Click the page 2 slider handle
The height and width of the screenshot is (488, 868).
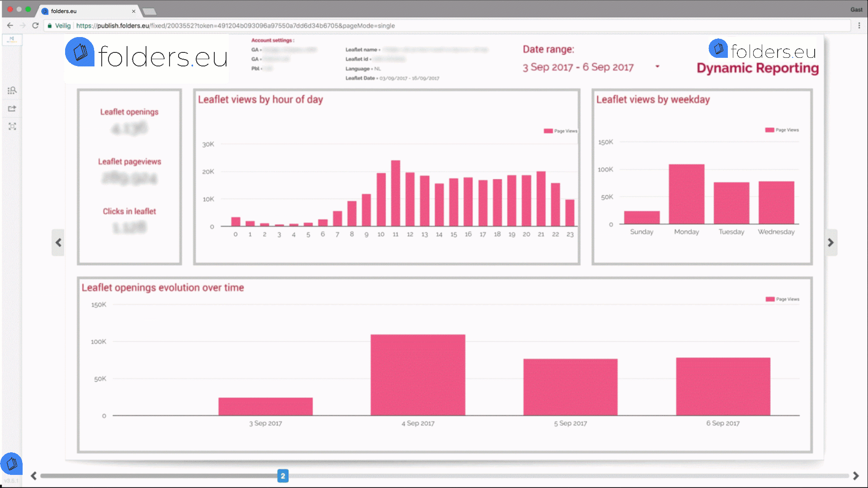(283, 476)
